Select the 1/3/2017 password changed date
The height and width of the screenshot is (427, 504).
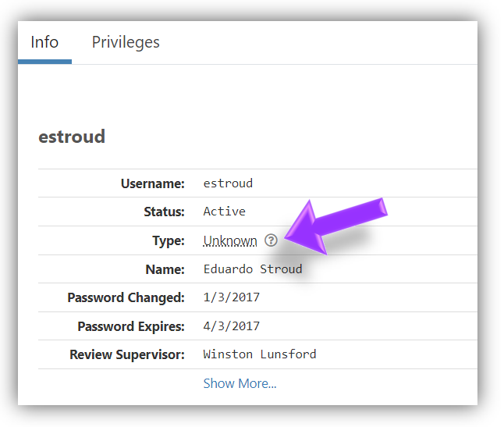click(231, 297)
